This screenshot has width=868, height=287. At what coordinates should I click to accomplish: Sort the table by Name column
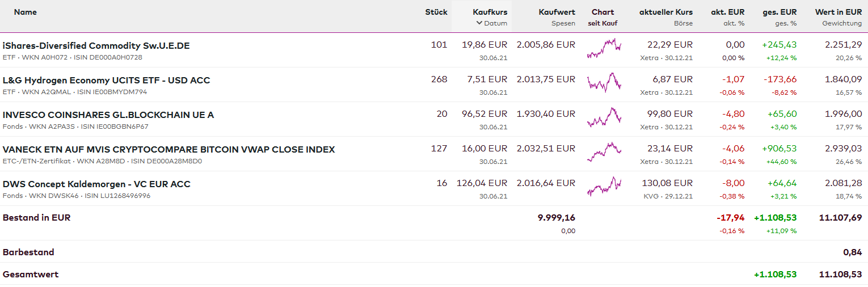coord(25,12)
